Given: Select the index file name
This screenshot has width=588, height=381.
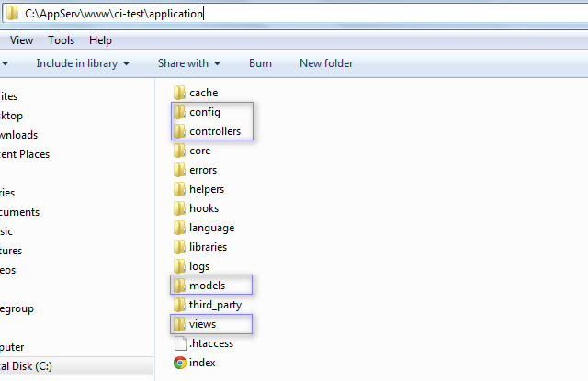Looking at the screenshot, I should (202, 363).
